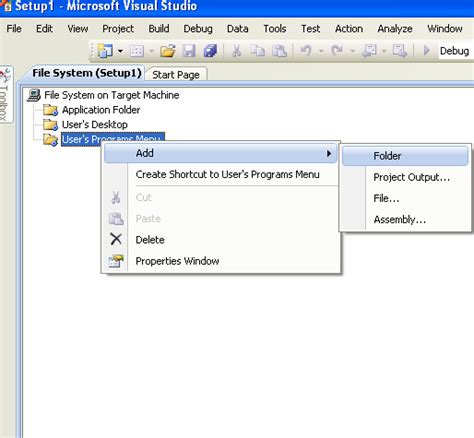The height and width of the screenshot is (438, 474).
Task: Click the Visual Studio title bar icon
Action: (x=6, y=6)
